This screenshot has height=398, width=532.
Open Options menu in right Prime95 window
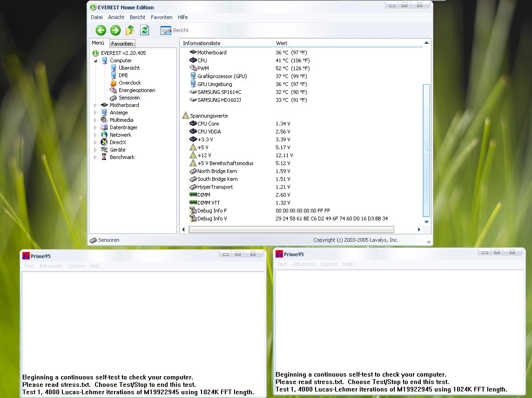click(x=329, y=264)
